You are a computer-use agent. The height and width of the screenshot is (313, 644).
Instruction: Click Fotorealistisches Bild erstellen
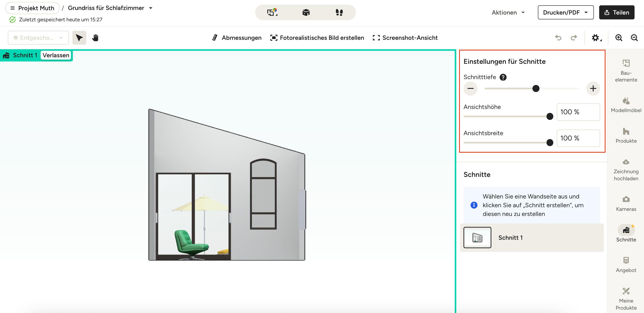click(317, 38)
